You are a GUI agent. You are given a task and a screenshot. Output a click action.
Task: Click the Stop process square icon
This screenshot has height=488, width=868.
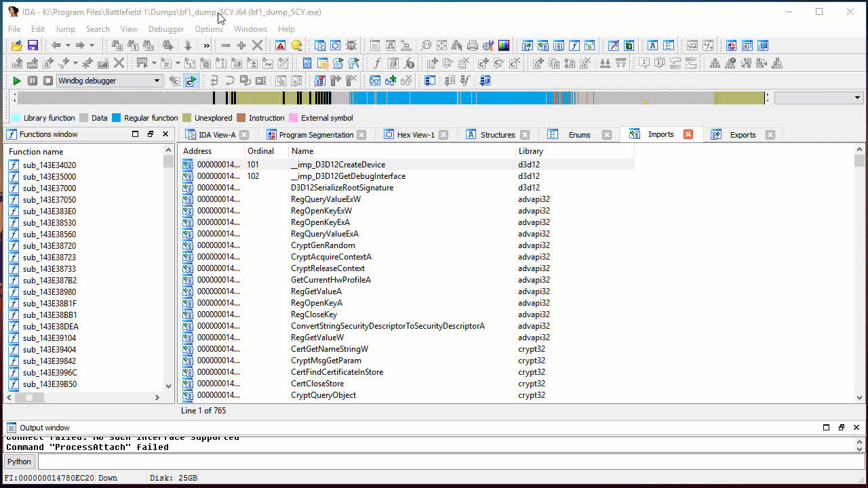click(x=48, y=81)
